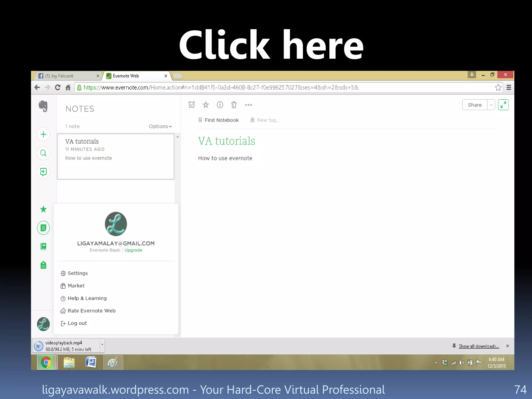Viewport: 532px width, 399px height.
Task: Open the Notebooks sidebar icon
Action: 43,246
